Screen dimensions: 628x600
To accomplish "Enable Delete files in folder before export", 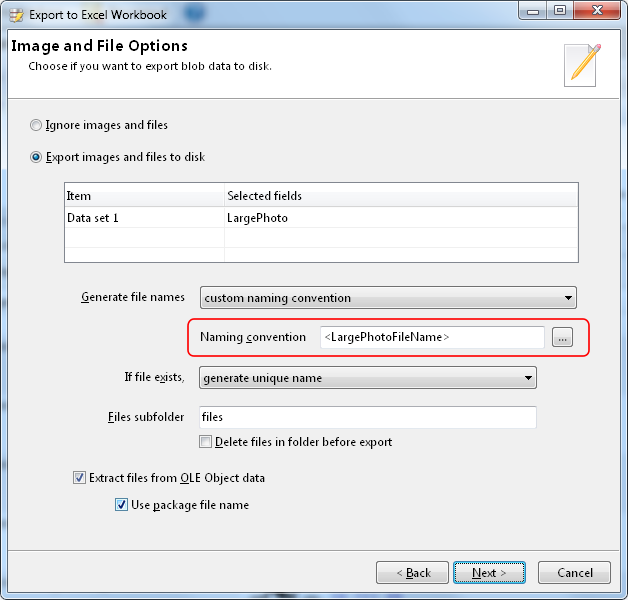I will pos(206,442).
